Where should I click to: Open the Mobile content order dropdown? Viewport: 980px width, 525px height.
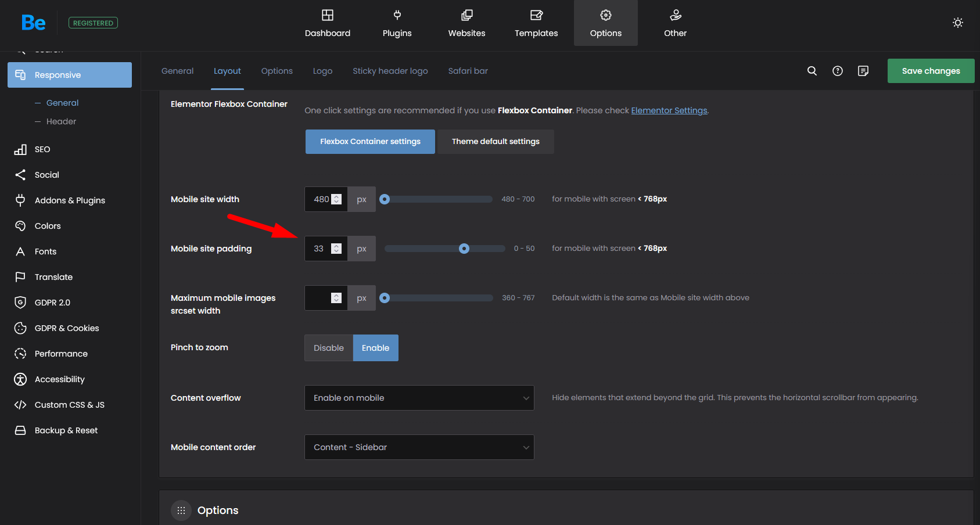(419, 447)
